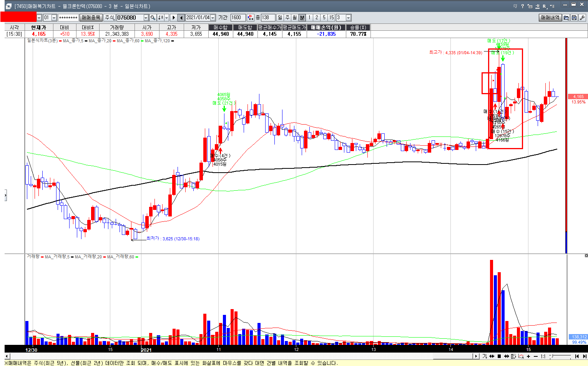Open the 076080 stock code dropdown
Image resolution: width=588 pixels, height=366 pixels.
click(146, 18)
